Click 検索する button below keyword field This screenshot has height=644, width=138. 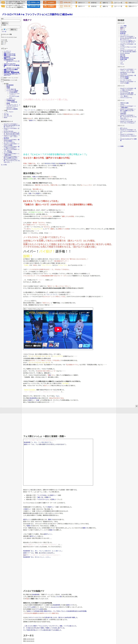pyautogui.click(x=5, y=23)
